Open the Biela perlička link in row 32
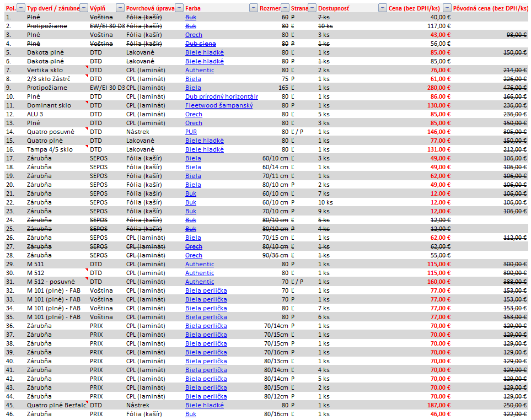The image size is (531, 420). coord(206,290)
